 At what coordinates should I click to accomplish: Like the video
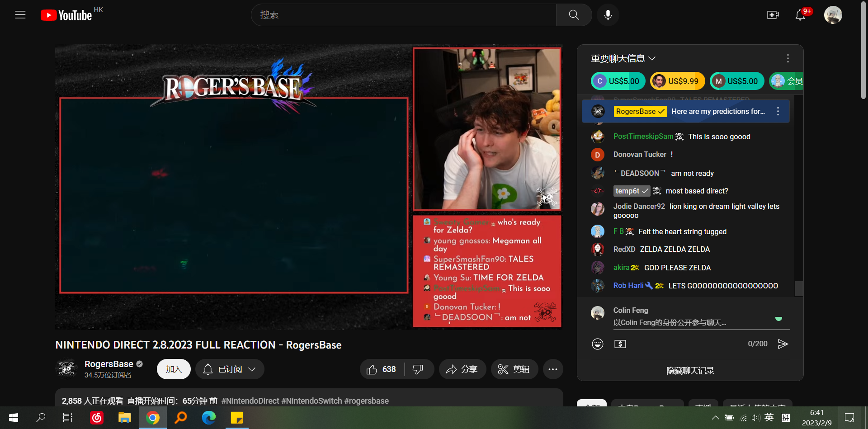pyautogui.click(x=382, y=369)
